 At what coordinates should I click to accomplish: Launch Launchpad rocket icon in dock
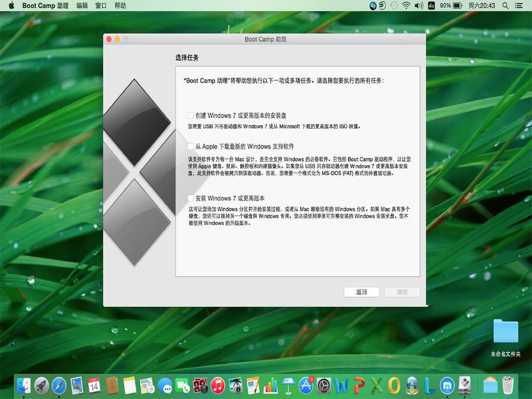pyautogui.click(x=42, y=385)
